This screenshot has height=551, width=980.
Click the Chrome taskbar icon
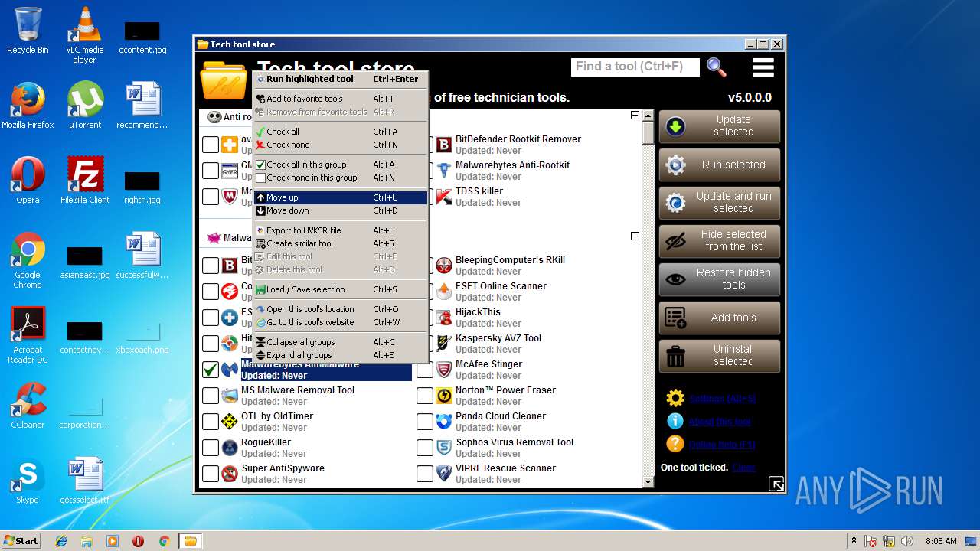[164, 541]
